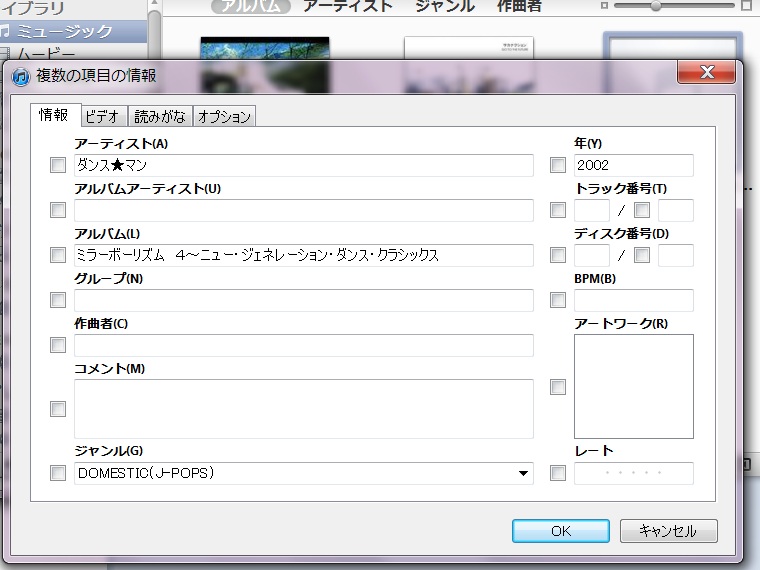Toggle the コメント checkbox
This screenshot has height=570, width=760.
pos(58,409)
